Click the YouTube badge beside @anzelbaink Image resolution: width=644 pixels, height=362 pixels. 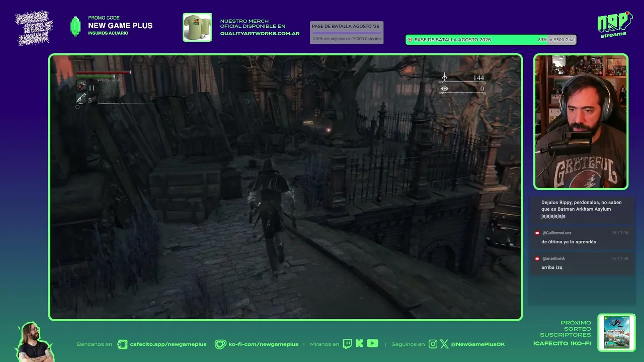[x=537, y=258]
